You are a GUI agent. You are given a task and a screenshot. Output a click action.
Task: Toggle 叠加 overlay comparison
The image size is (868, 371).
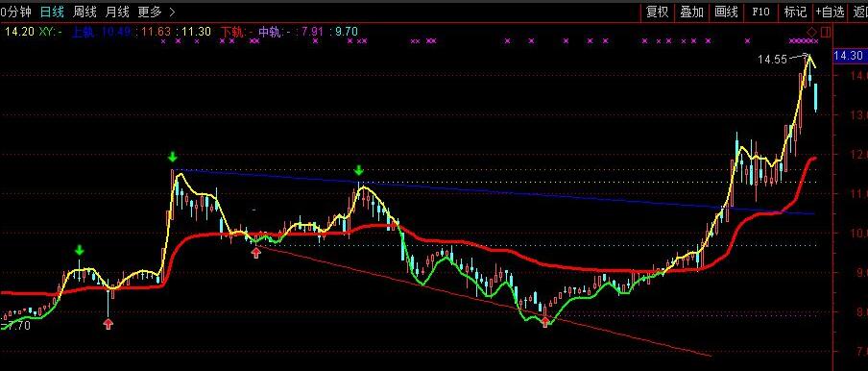click(691, 12)
